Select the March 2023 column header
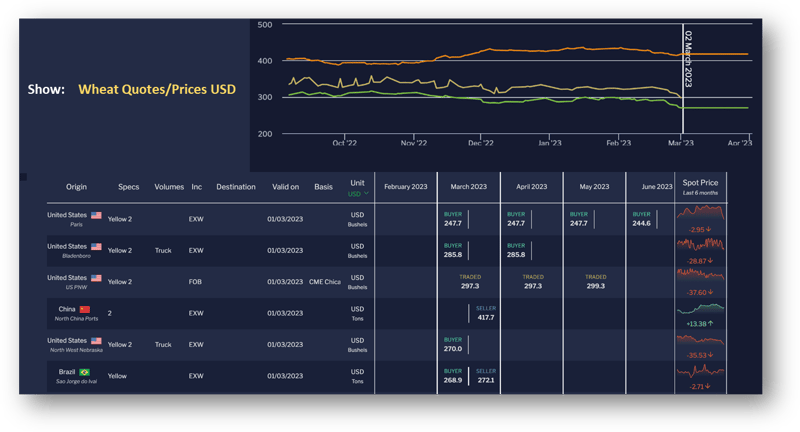This screenshot has height=432, width=800. coord(468,187)
